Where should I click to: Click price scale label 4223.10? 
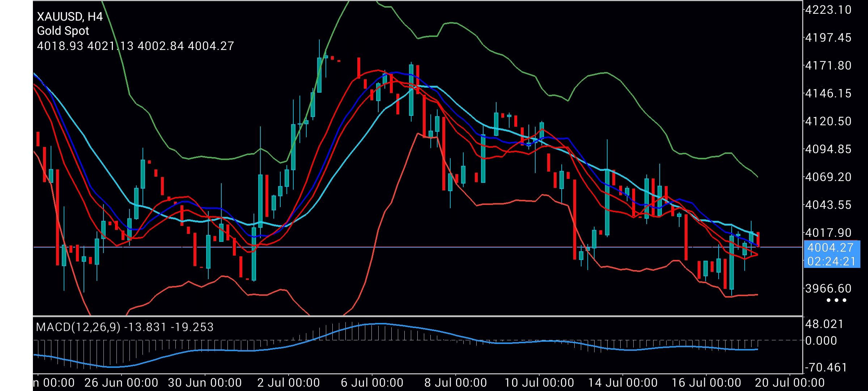(828, 10)
